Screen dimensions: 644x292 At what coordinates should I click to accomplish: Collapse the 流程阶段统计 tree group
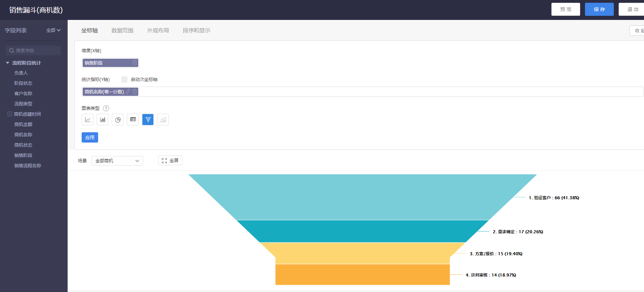click(x=8, y=63)
